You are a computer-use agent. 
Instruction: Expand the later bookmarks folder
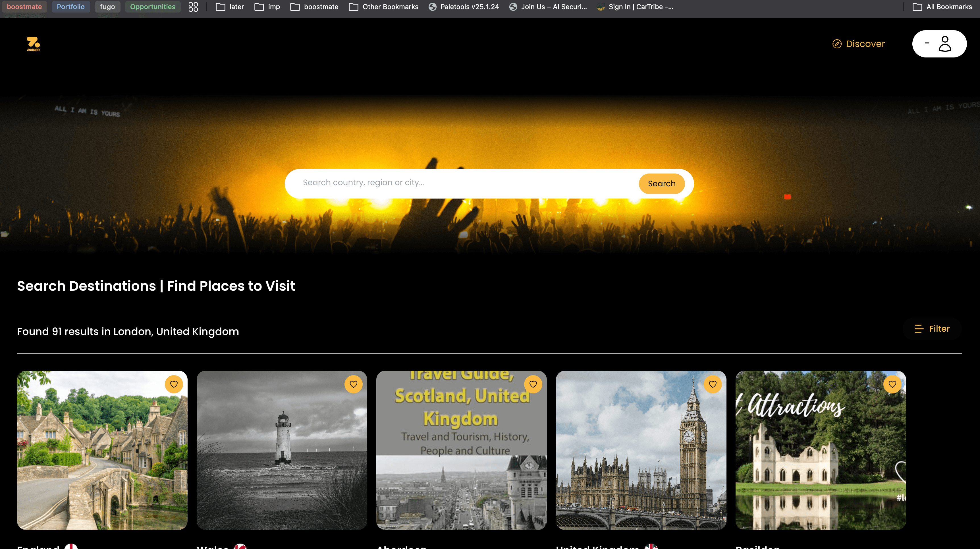click(x=230, y=7)
